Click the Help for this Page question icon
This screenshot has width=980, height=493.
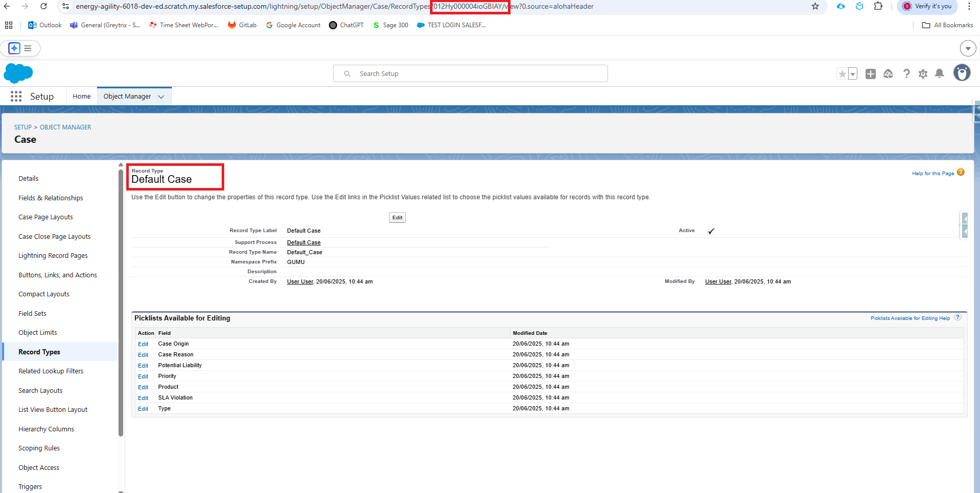[x=961, y=172]
